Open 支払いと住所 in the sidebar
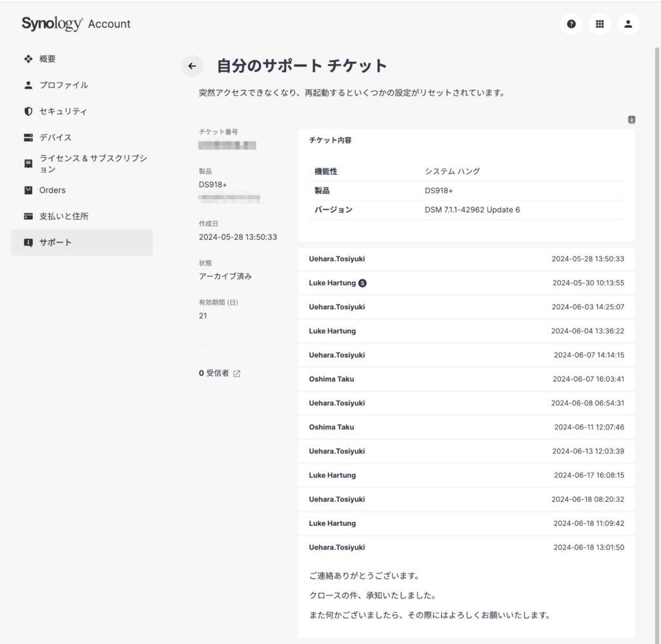The image size is (661, 644). tap(82, 216)
